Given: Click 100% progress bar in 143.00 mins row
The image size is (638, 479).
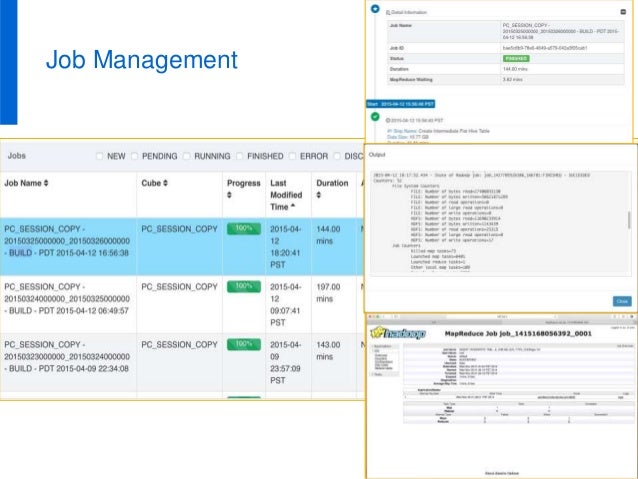Looking at the screenshot, I should pyautogui.click(x=244, y=344).
